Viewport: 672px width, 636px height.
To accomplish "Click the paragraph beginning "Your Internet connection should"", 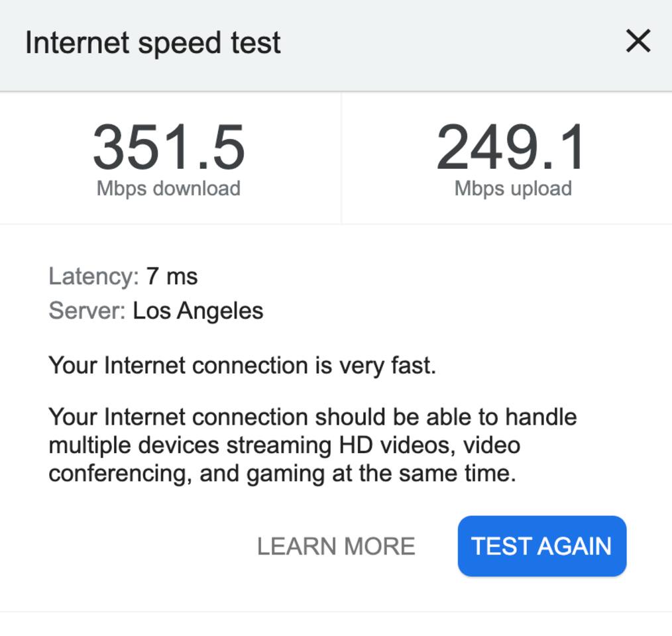I will [x=312, y=445].
